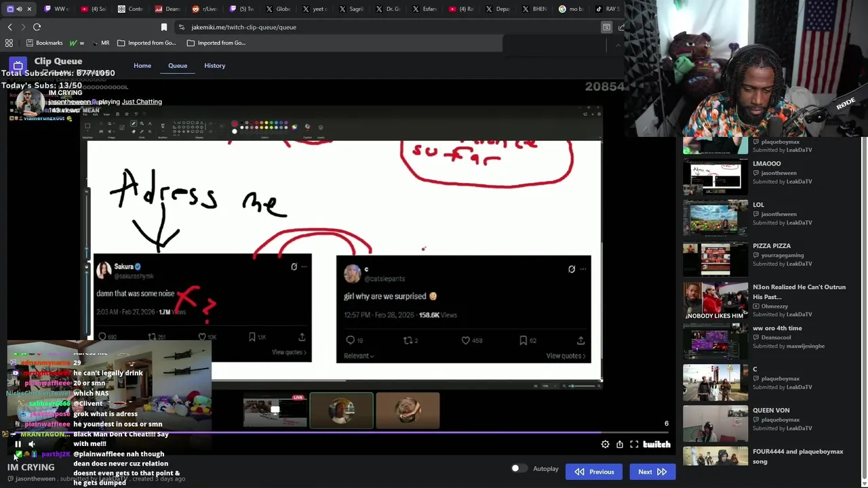868x488 pixels.
Task: Click the 'PIZZA PIZZA' clip title
Action: pyautogui.click(x=772, y=246)
